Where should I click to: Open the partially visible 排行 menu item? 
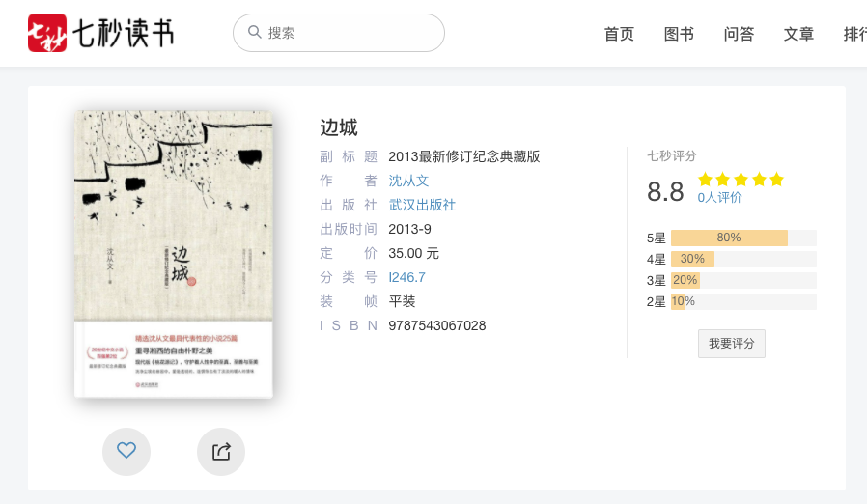pos(854,35)
